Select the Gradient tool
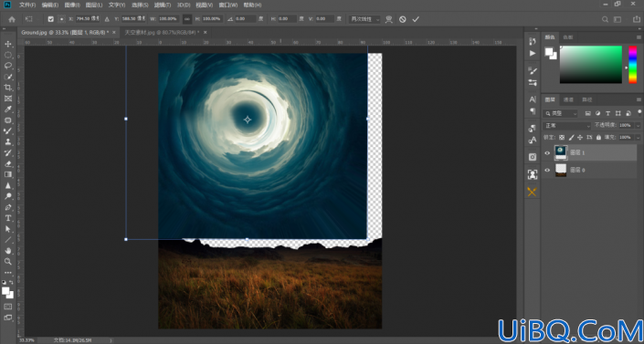The image size is (644, 344). [8, 174]
